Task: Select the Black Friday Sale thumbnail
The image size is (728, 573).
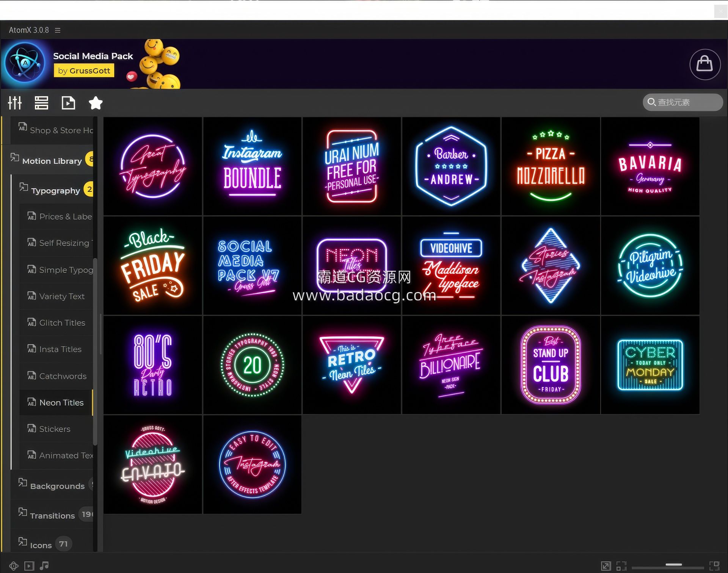Action: click(x=153, y=265)
